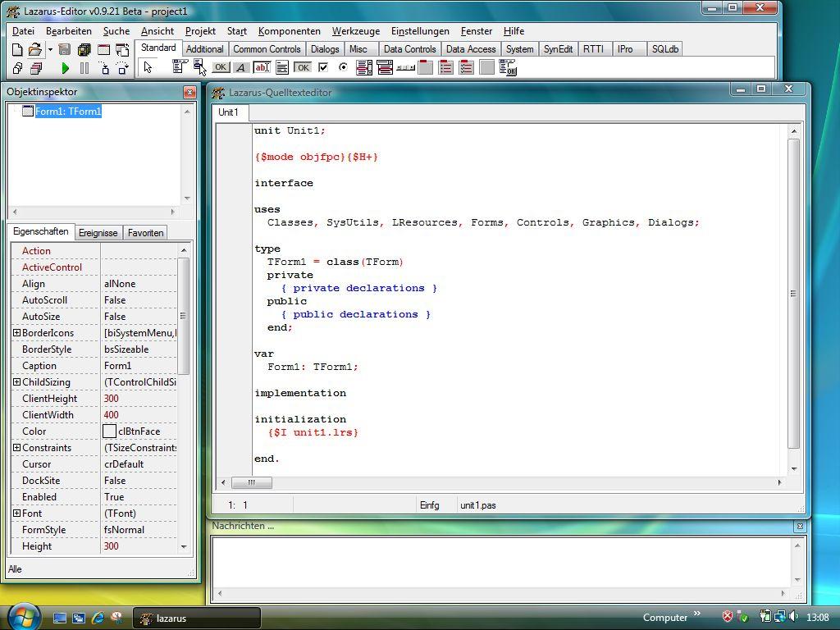Click the Color property clBtnFace swatch
The height and width of the screenshot is (630, 840).
[109, 431]
